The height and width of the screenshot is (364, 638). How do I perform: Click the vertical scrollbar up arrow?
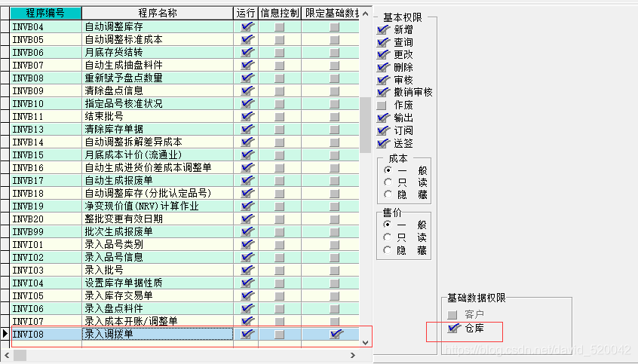point(366,14)
